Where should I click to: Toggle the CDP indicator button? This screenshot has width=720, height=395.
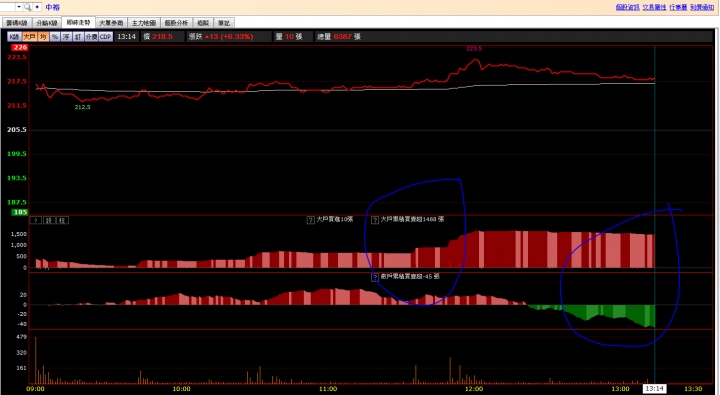[106, 37]
